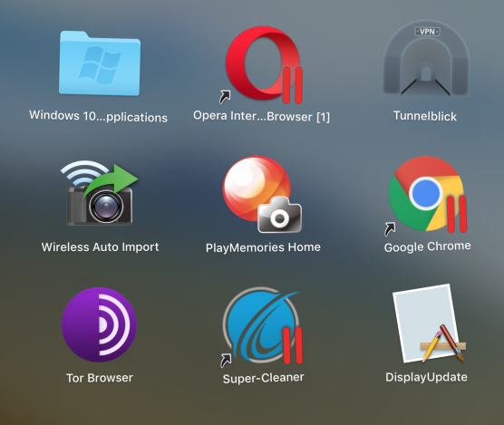Viewport: 504px width, 425px height.
Task: Click the "Google Chrome" label text
Action: [x=428, y=246]
